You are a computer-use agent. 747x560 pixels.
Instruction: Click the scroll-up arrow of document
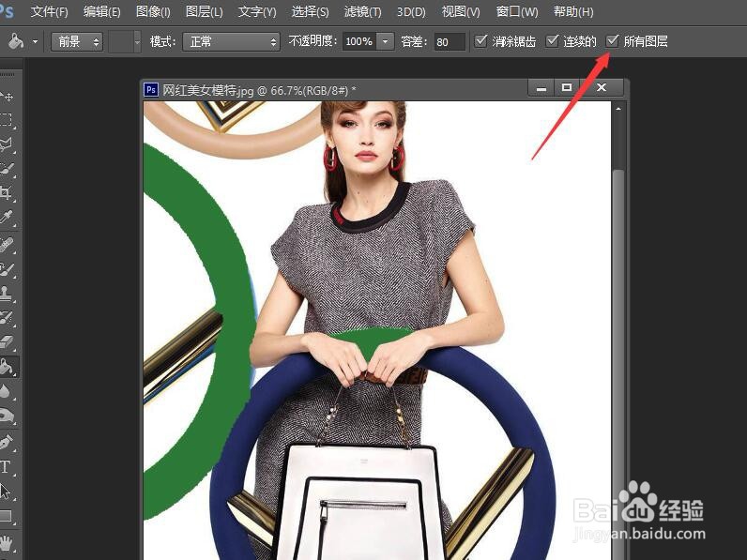(618, 109)
